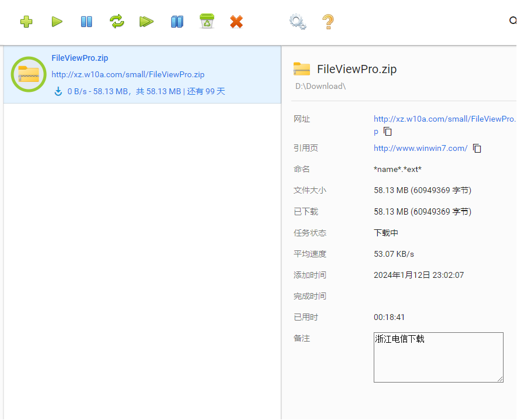Delete the download with the red X icon
This screenshot has height=420, width=517.
click(236, 22)
